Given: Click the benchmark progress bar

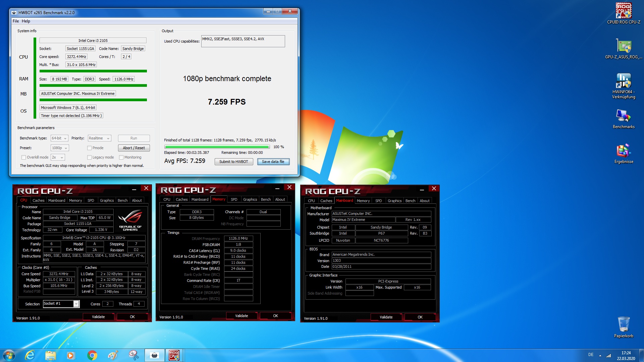Looking at the screenshot, I should click(217, 147).
